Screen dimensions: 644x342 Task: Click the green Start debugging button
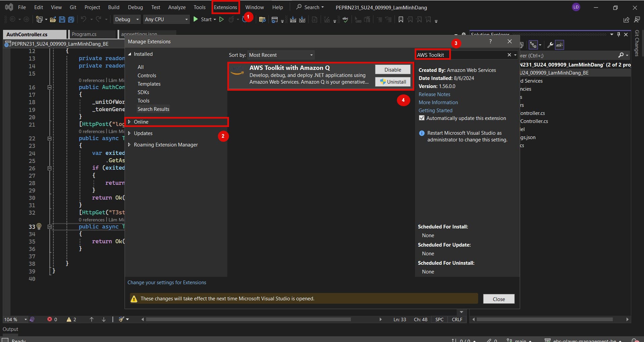pyautogui.click(x=196, y=19)
